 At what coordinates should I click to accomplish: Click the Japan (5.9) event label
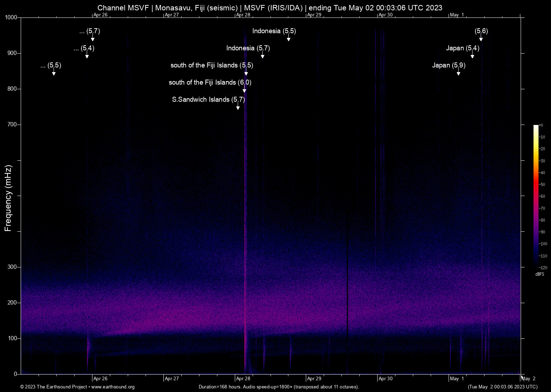pos(449,65)
